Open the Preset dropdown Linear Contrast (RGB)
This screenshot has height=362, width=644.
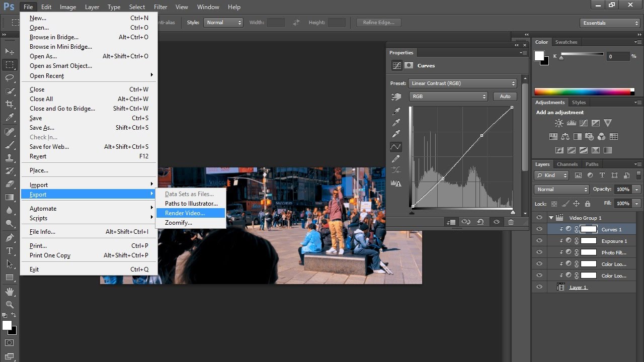click(x=463, y=83)
